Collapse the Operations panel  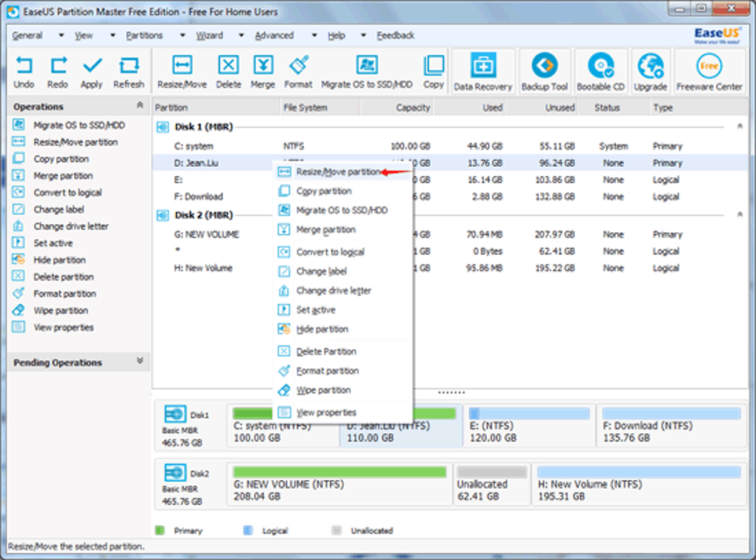pos(140,105)
